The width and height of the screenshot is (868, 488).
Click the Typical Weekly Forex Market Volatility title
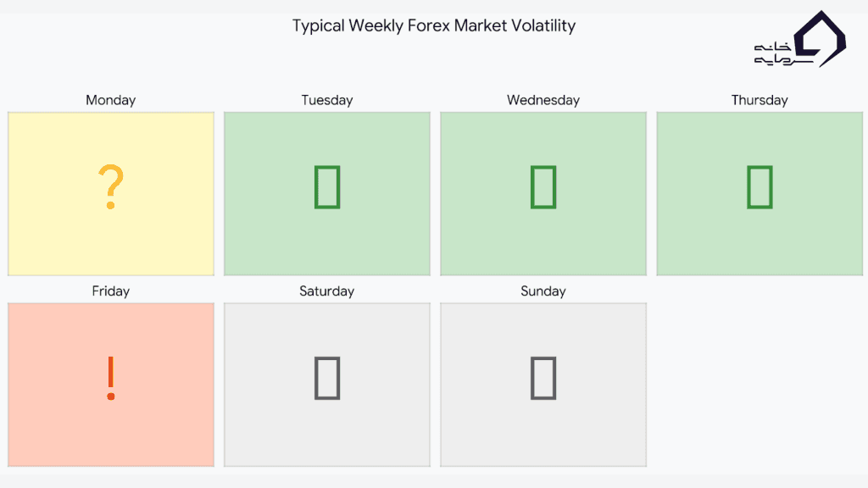point(434,25)
